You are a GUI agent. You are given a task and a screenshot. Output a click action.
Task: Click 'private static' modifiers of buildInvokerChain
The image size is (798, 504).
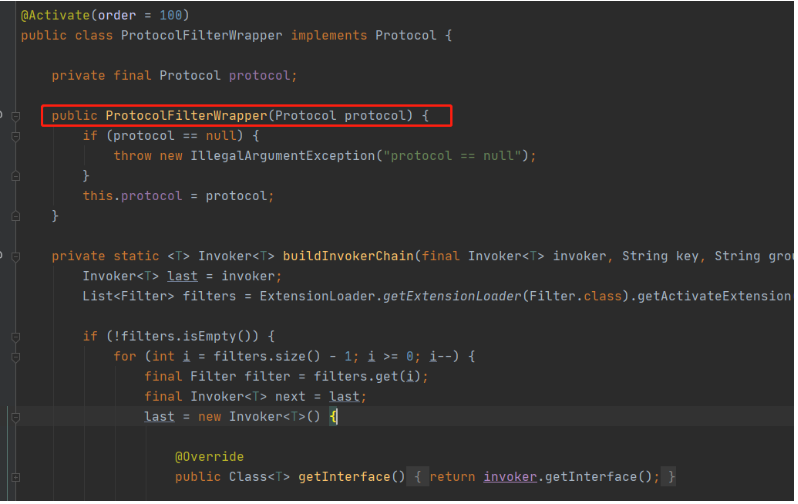click(105, 257)
